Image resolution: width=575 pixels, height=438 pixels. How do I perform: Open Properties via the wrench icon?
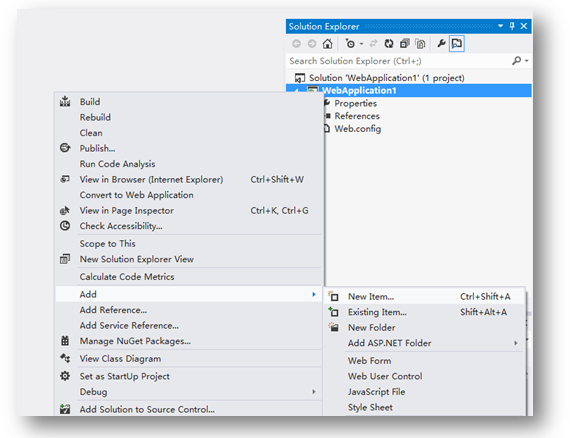pyautogui.click(x=441, y=44)
